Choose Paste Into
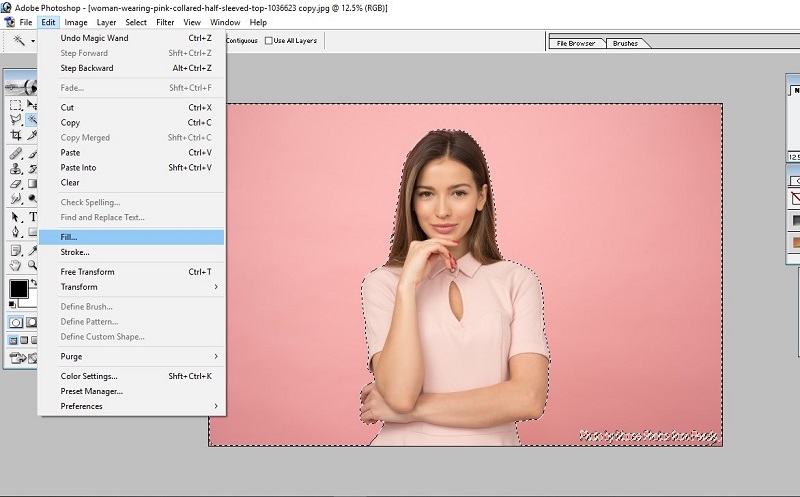Image resolution: width=800 pixels, height=497 pixels. pyautogui.click(x=131, y=167)
